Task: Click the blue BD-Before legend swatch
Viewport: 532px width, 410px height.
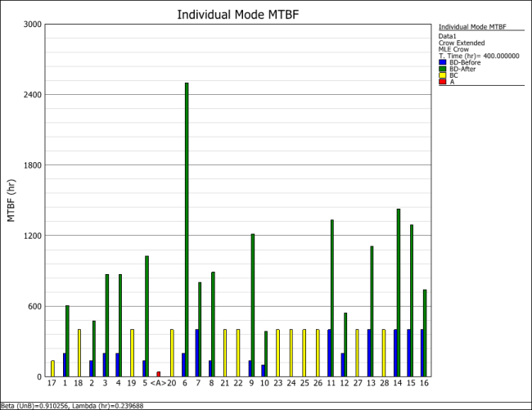Action: point(442,62)
